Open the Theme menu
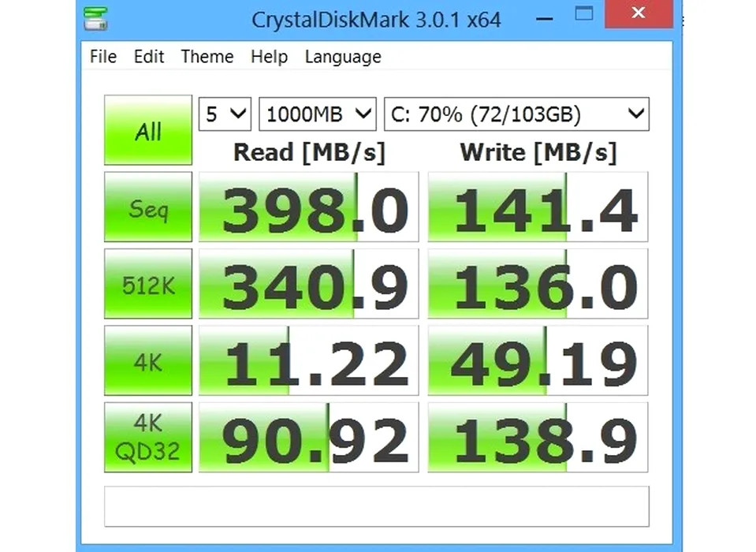Screen dimensions: 756x552 tap(207, 57)
